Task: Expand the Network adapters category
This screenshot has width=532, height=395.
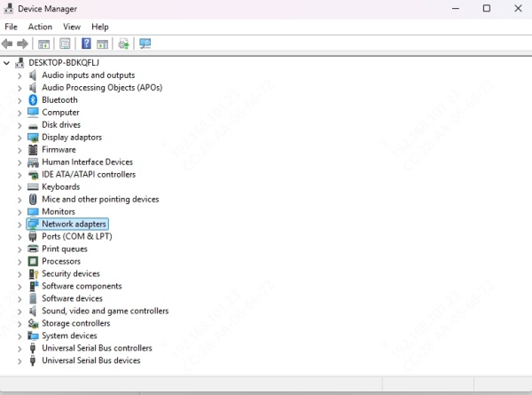Action: 20,225
